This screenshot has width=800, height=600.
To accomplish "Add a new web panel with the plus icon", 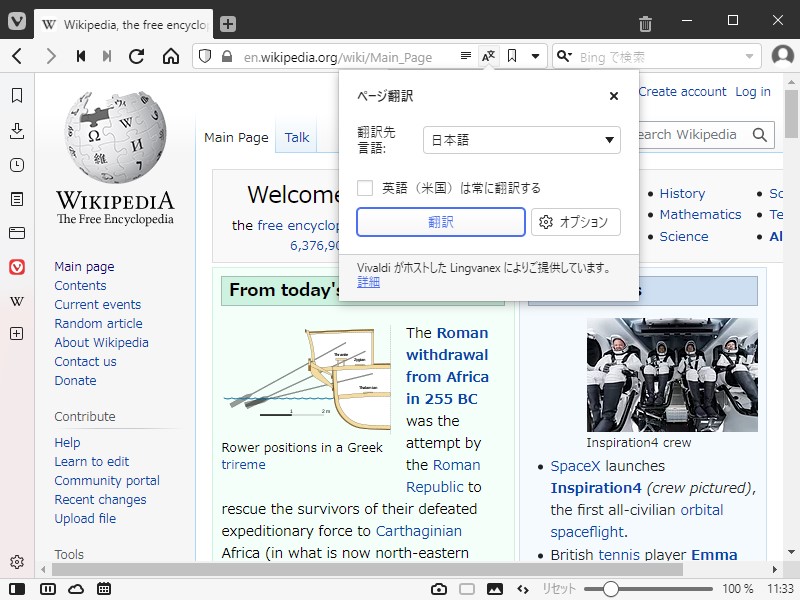I will tap(15, 334).
